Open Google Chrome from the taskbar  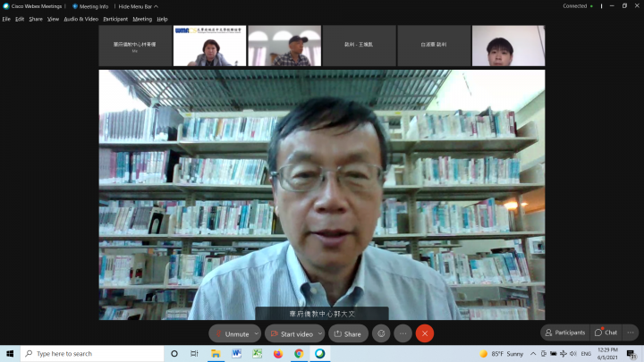pos(299,354)
